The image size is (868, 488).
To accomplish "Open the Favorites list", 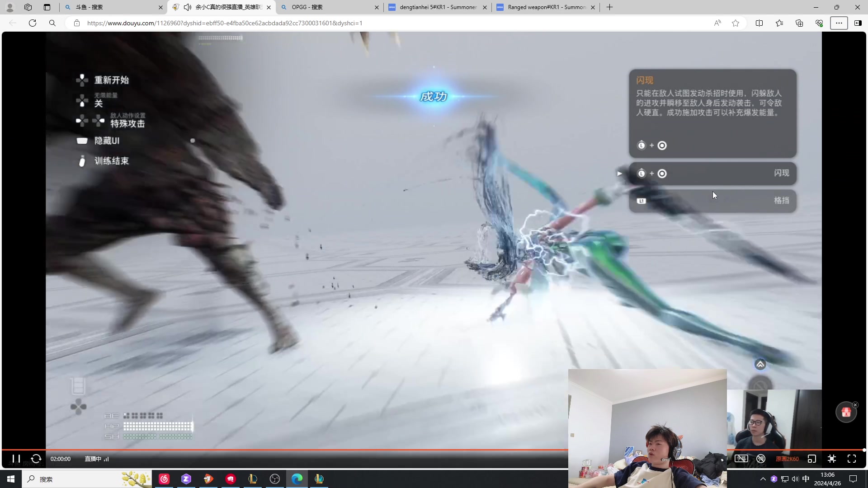I will [779, 23].
